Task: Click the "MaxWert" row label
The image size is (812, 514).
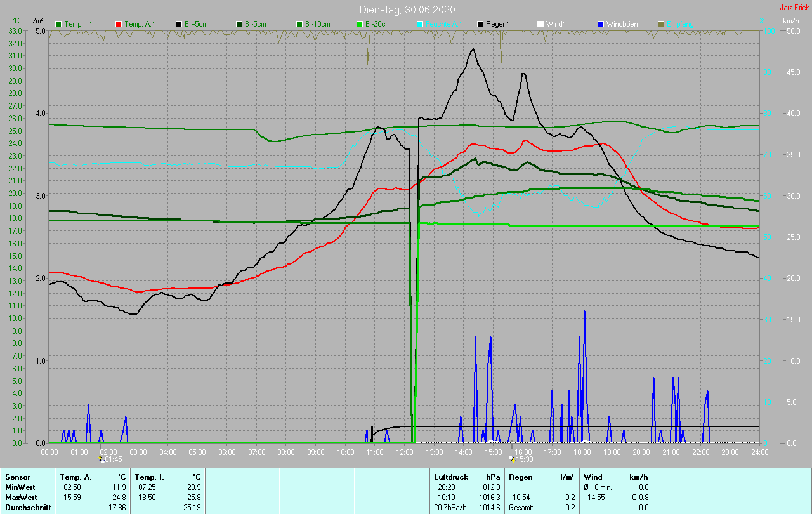Action: pyautogui.click(x=21, y=497)
